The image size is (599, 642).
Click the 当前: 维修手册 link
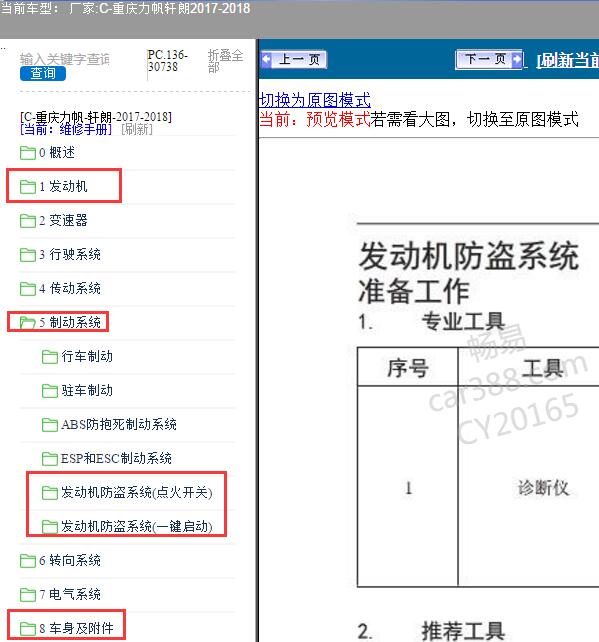pos(66,129)
